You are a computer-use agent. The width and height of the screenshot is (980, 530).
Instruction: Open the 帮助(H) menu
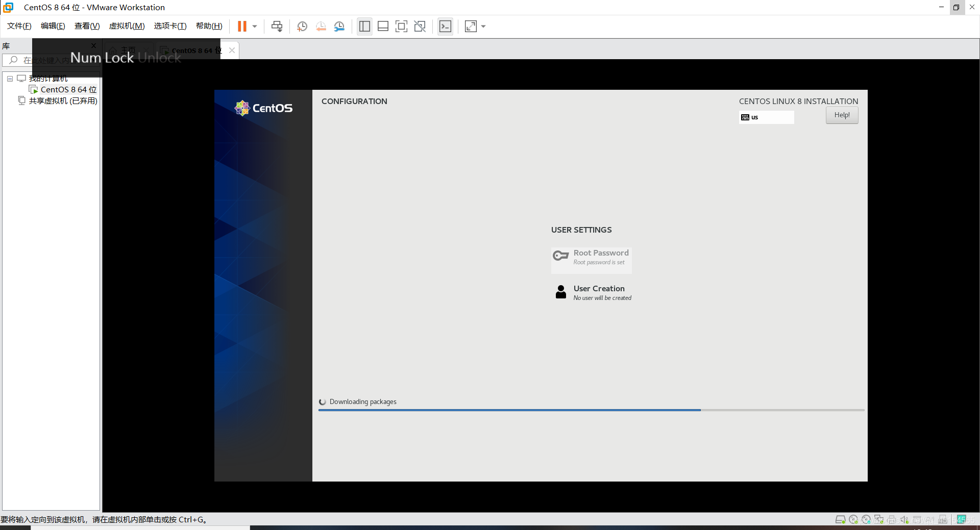[x=209, y=26]
